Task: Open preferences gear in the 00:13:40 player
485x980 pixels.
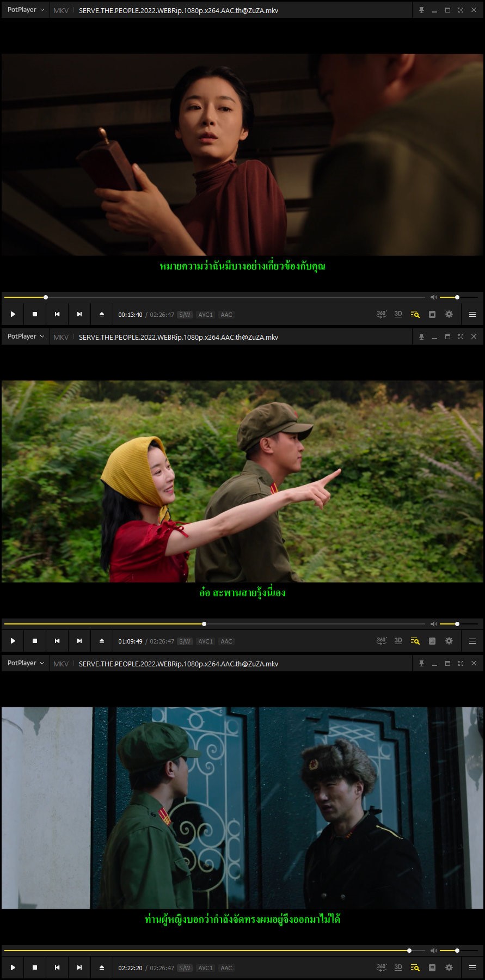Action: pyautogui.click(x=449, y=314)
